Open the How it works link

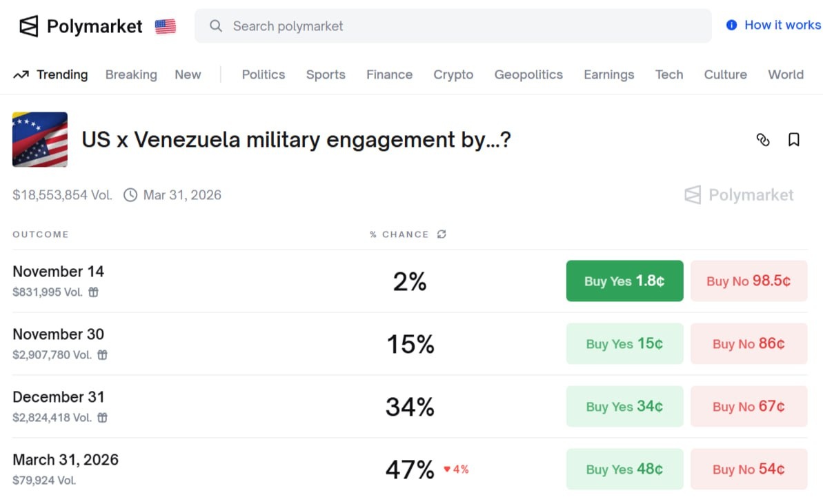click(782, 26)
